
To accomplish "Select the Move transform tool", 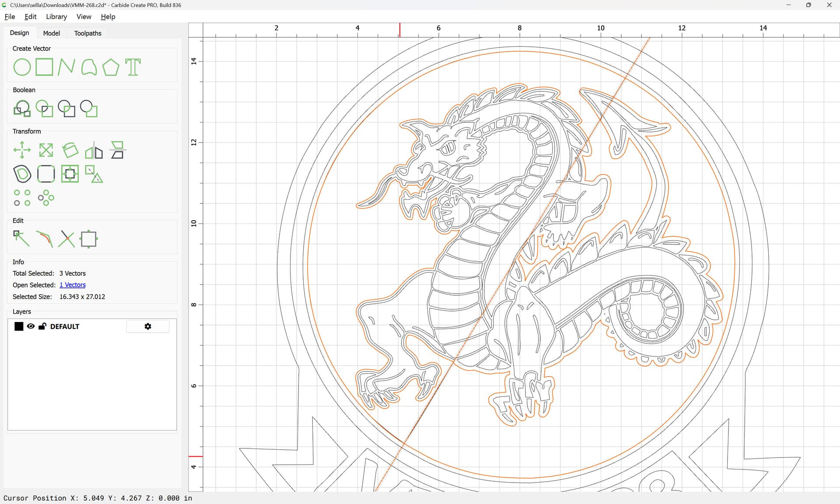I will (22, 150).
